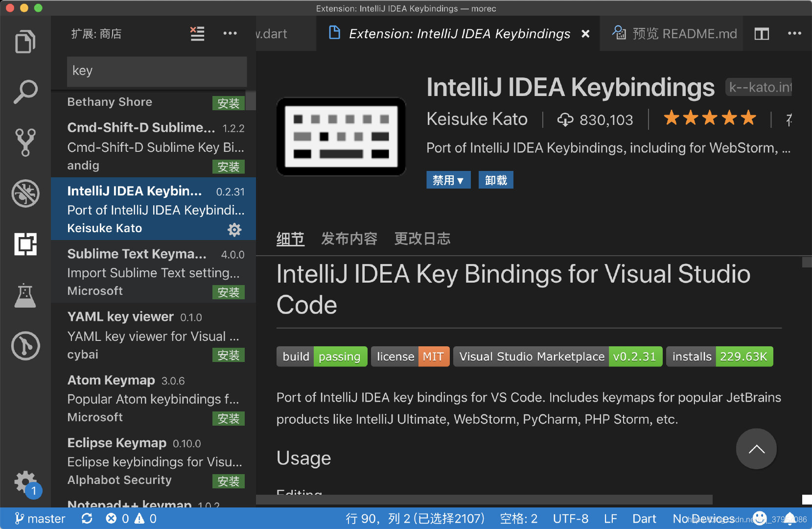
Task: Click the README horizontal scrollbar
Action: tap(484, 499)
